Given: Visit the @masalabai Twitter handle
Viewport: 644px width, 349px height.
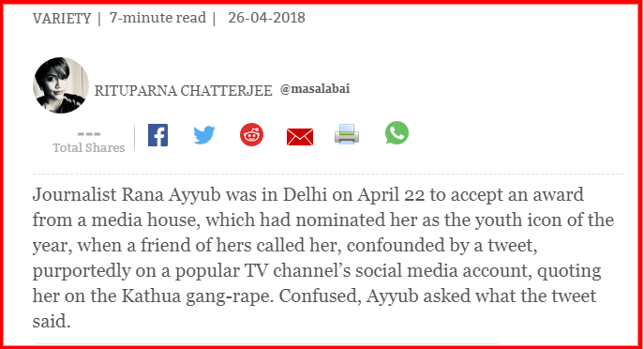Looking at the screenshot, I should point(315,89).
